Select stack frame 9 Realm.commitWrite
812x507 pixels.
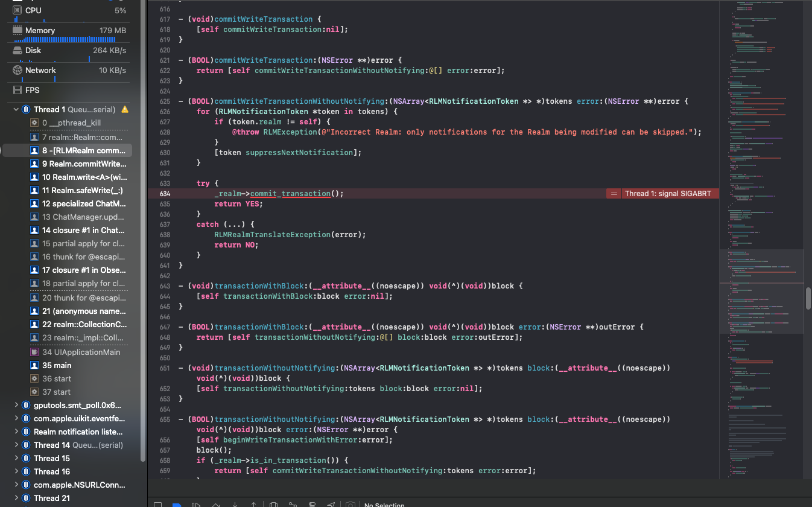tap(68, 164)
